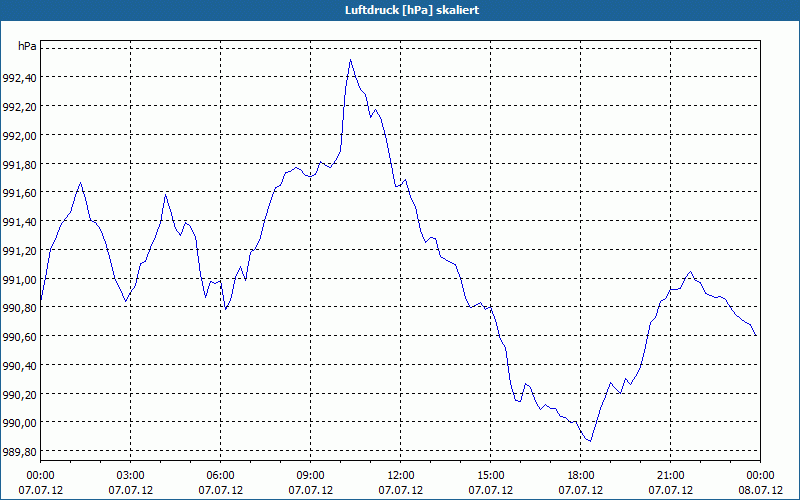
Task: Select the 12:00 time axis label
Action: point(401,476)
